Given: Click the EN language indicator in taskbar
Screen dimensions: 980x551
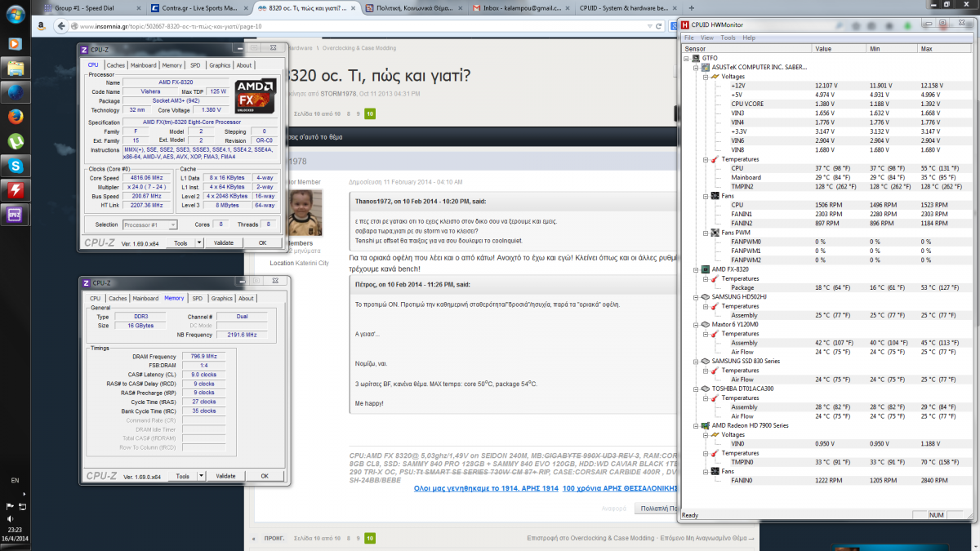Looking at the screenshot, I should (x=15, y=482).
